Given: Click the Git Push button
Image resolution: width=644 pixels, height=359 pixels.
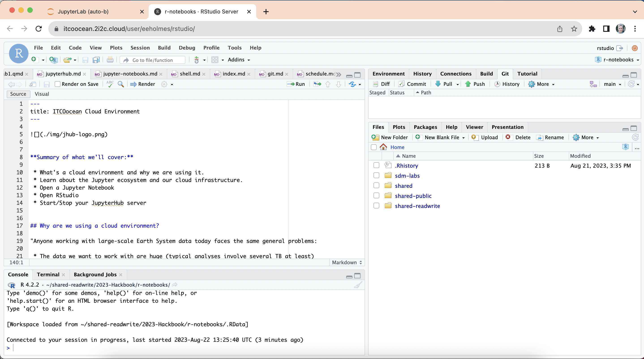Looking at the screenshot, I should 475,84.
